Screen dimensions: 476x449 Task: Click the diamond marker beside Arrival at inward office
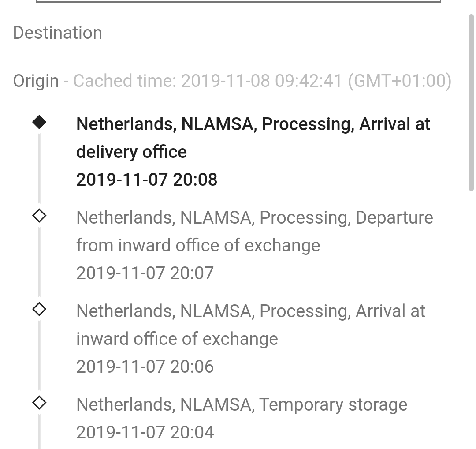(39, 310)
